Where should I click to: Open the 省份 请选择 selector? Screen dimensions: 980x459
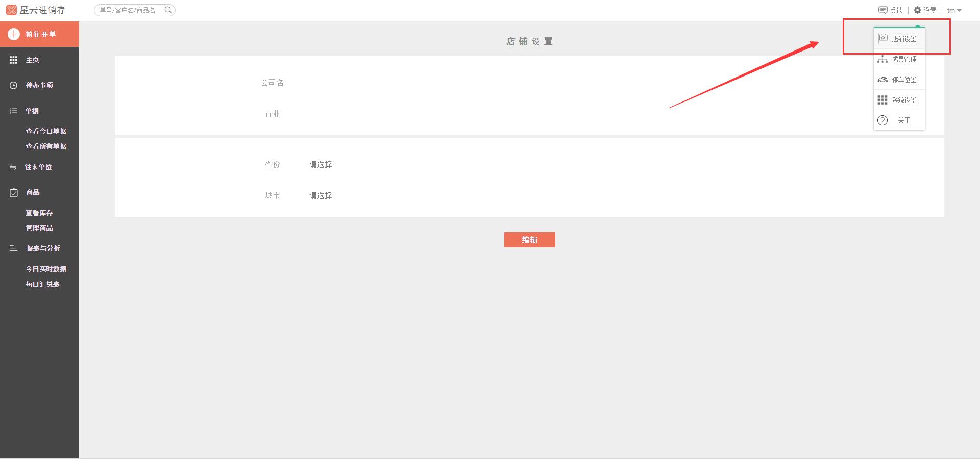[321, 164]
